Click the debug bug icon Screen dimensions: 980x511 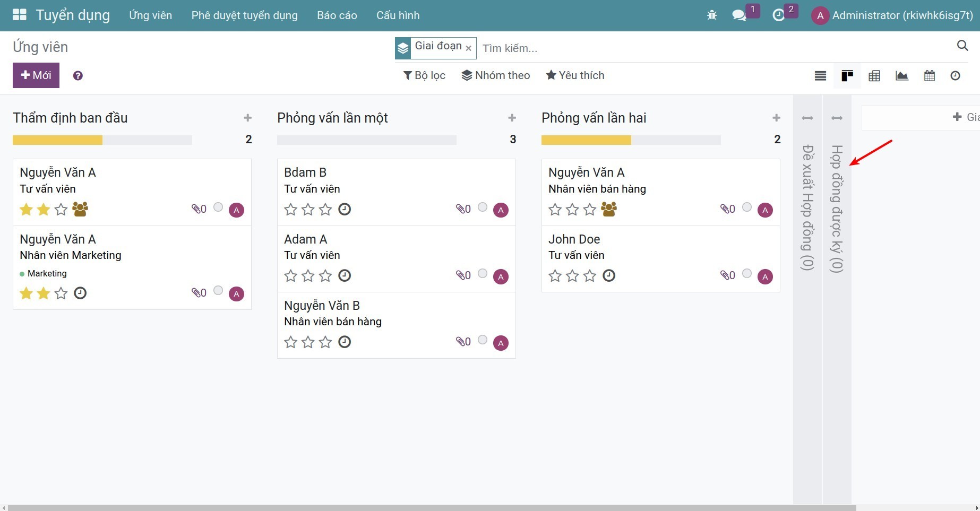[x=712, y=15]
